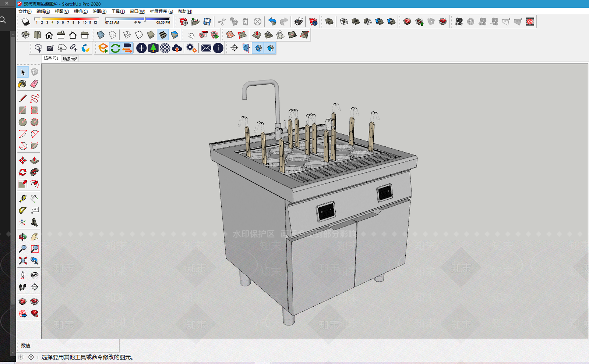
Task: Adjust the shadow time-of-day slider
Action: tap(138, 19)
